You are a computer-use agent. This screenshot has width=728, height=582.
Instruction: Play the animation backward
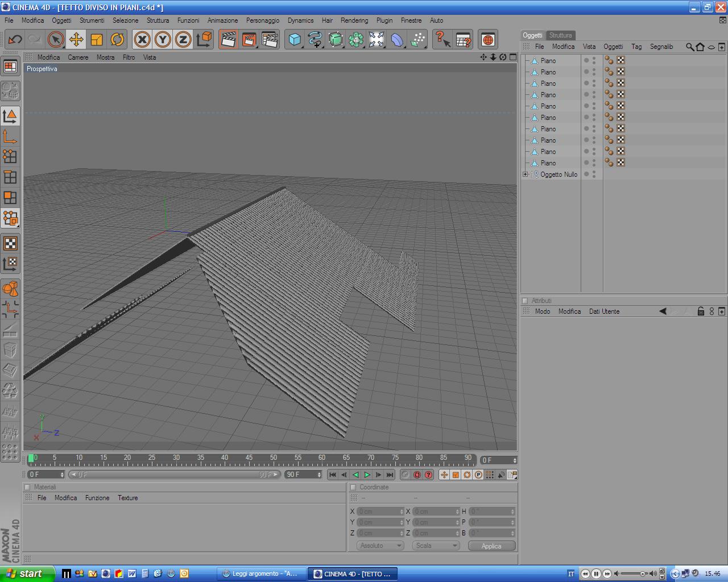(x=355, y=475)
